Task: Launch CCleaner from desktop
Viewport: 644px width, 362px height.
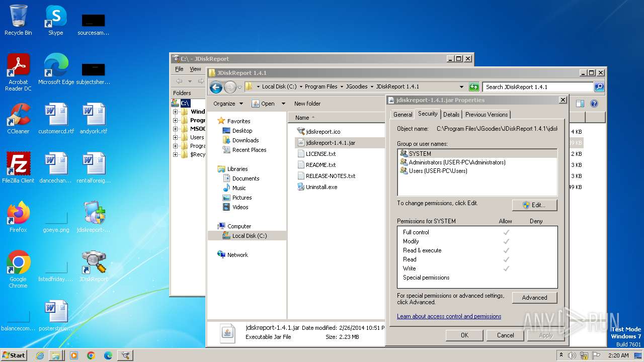Action: tap(18, 119)
